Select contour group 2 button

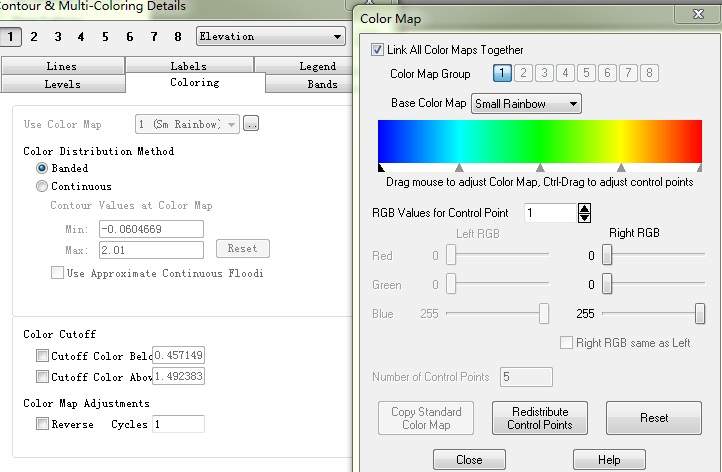pyautogui.click(x=33, y=37)
